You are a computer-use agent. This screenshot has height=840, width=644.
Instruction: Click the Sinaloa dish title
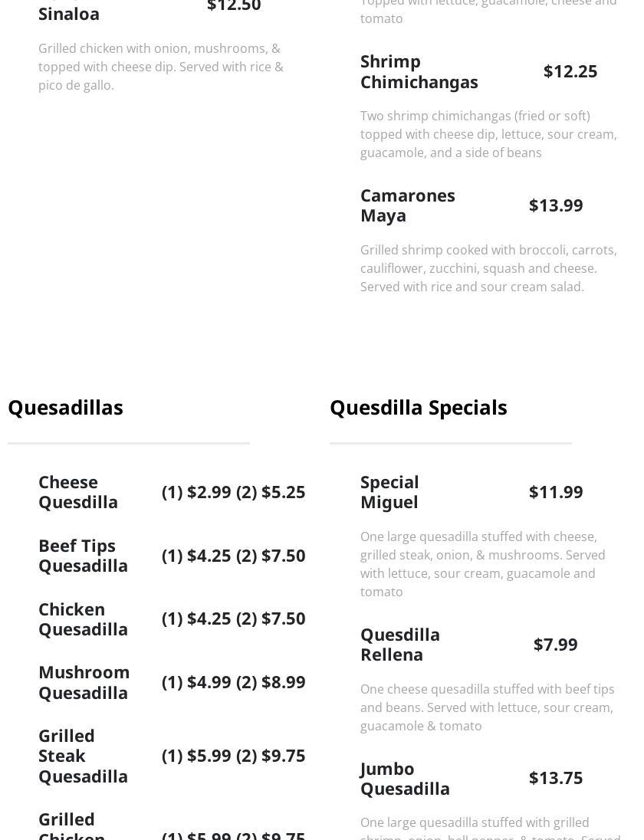69,14
